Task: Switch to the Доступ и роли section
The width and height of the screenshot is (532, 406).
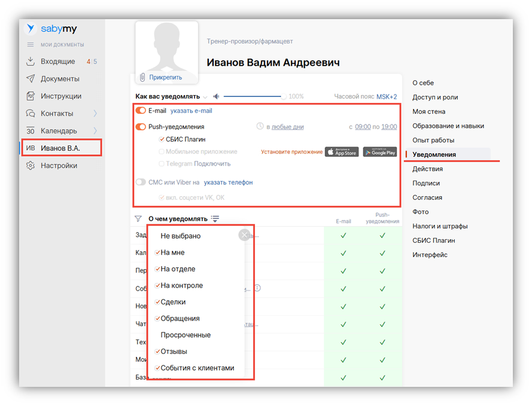Action: point(434,97)
